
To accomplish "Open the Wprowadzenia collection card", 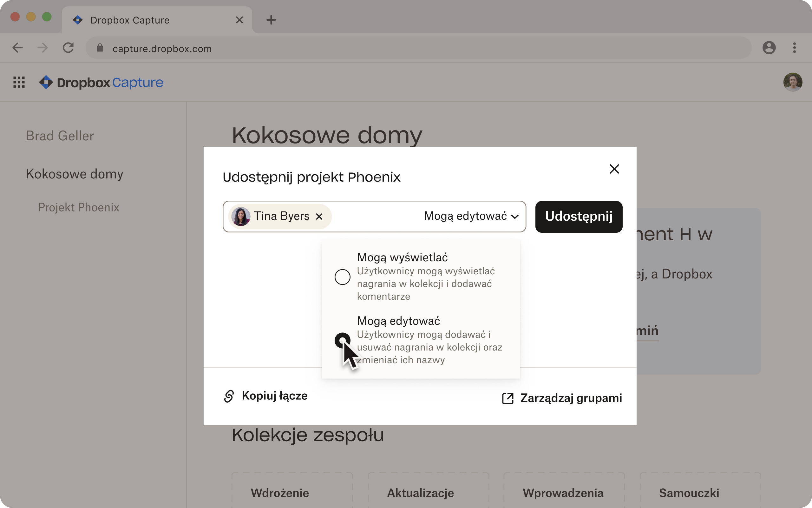I will (x=564, y=491).
